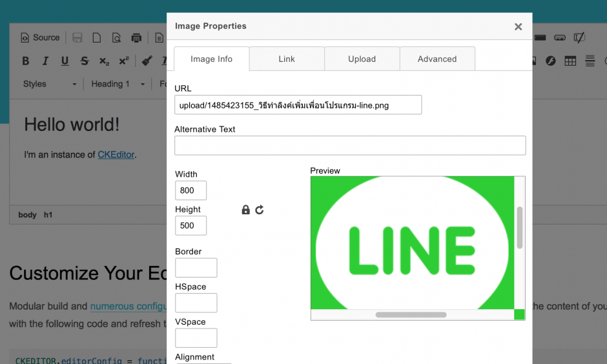
Task: Insert Flash object via toolbar icon
Action: click(550, 61)
